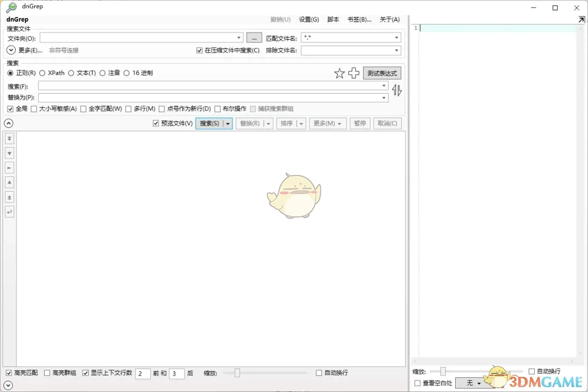Click the star icon to bookmark the pattern

point(339,72)
